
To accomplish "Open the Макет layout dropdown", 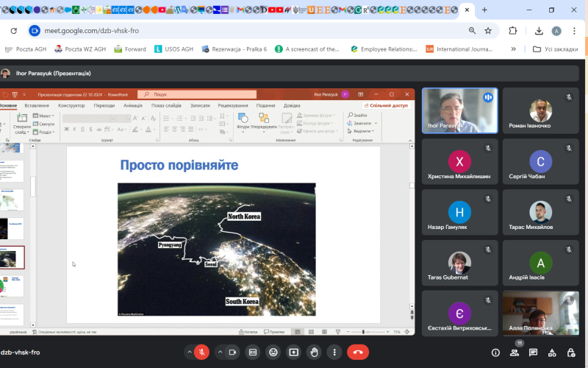I will coord(43,116).
